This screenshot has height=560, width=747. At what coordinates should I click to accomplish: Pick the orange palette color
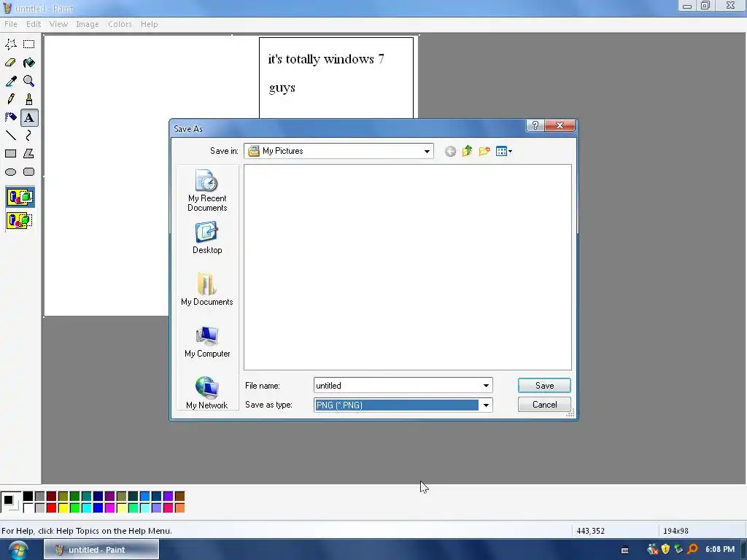pyautogui.click(x=179, y=507)
